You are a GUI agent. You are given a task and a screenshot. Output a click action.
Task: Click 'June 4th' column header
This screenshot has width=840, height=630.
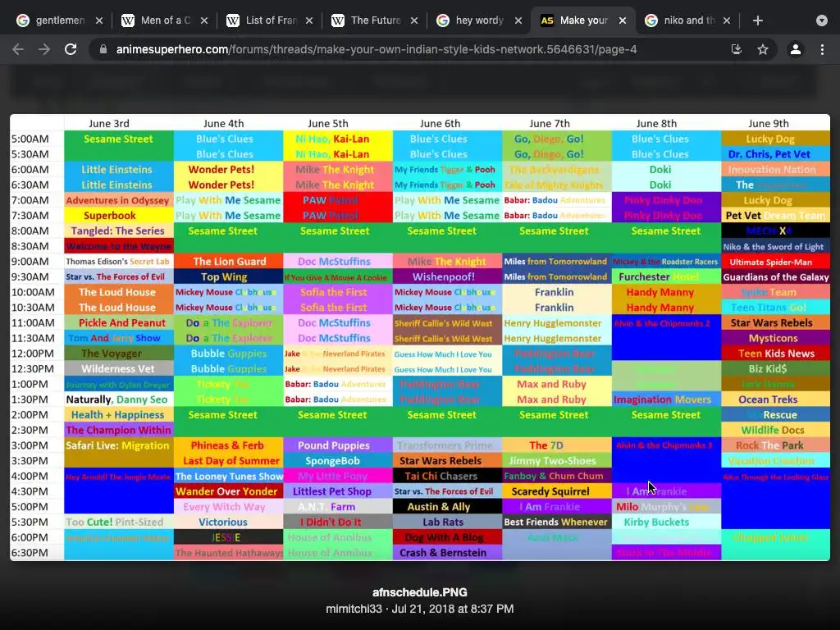(x=223, y=123)
